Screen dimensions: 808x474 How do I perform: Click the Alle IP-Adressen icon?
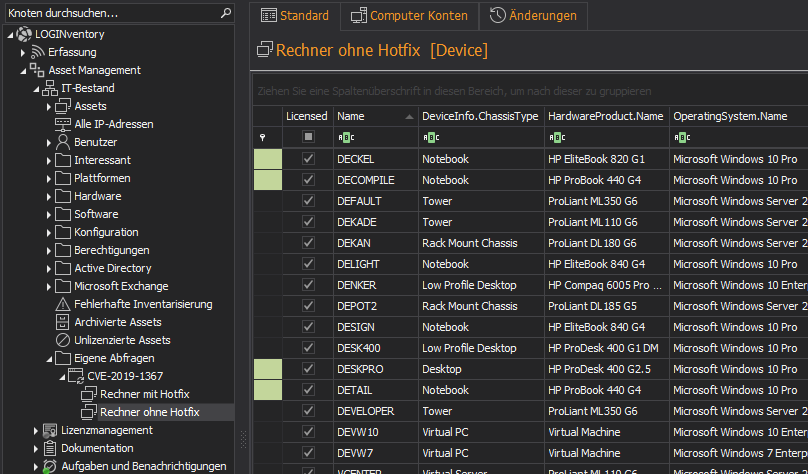pos(62,124)
